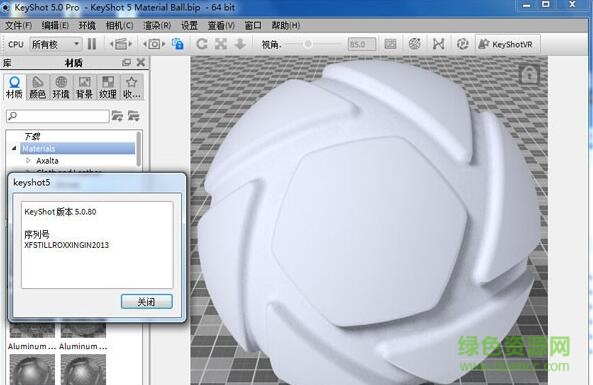593x385 pixels.
Task: Close the 材质 library panel
Action: click(x=141, y=62)
